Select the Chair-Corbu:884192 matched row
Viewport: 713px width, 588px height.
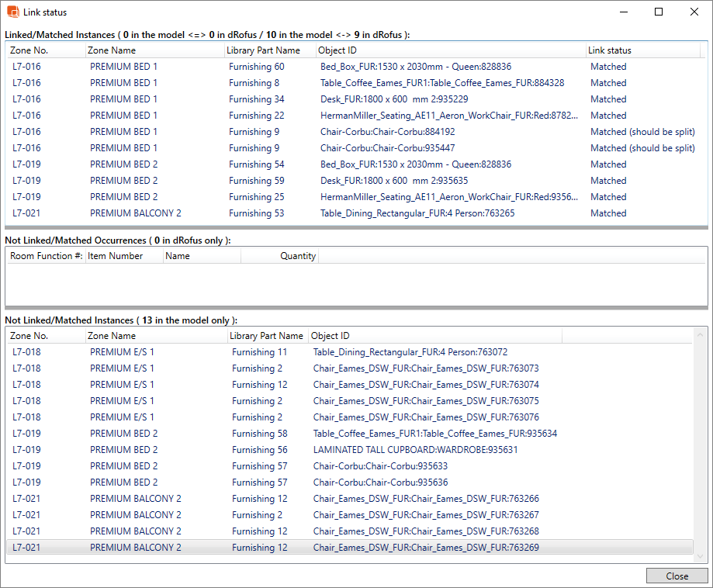click(387, 132)
